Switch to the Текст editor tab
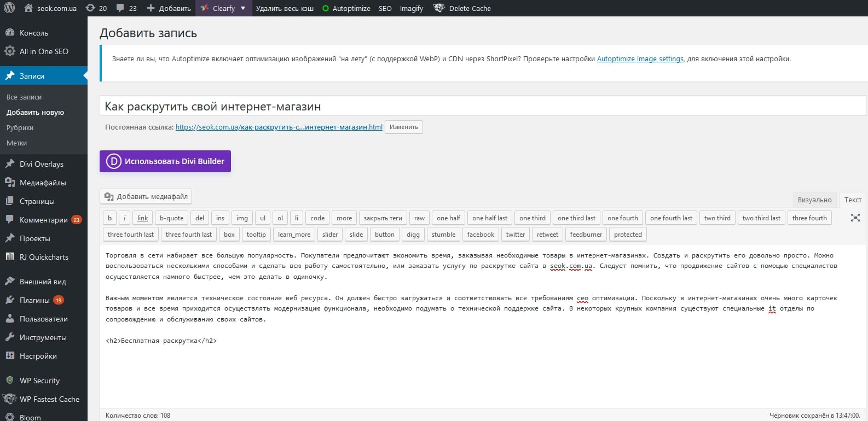 [853, 200]
